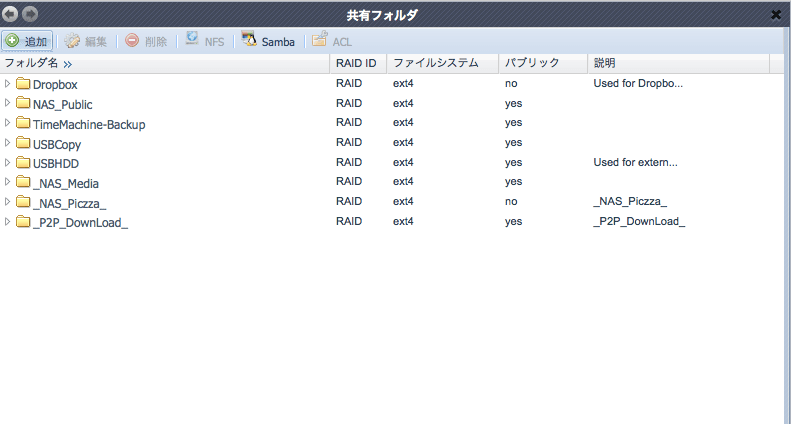The height and width of the screenshot is (424, 791).
Task: Go forward with the right arrow button
Action: [30, 14]
